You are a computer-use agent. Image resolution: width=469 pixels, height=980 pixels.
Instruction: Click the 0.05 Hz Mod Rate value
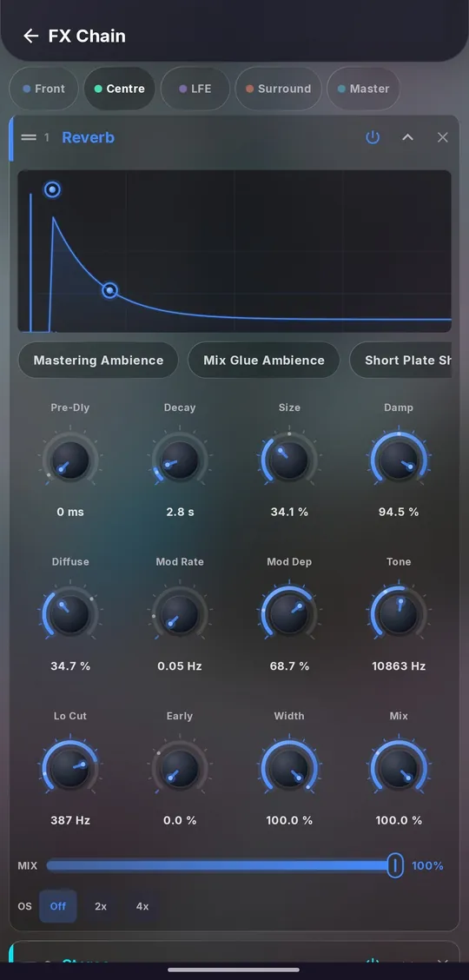click(x=180, y=666)
